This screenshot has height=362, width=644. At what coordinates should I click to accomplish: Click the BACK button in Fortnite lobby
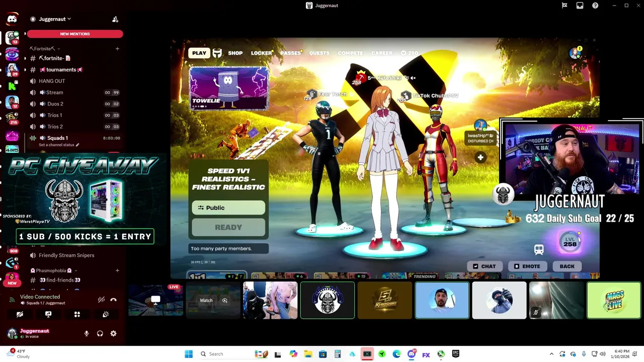coord(567,266)
